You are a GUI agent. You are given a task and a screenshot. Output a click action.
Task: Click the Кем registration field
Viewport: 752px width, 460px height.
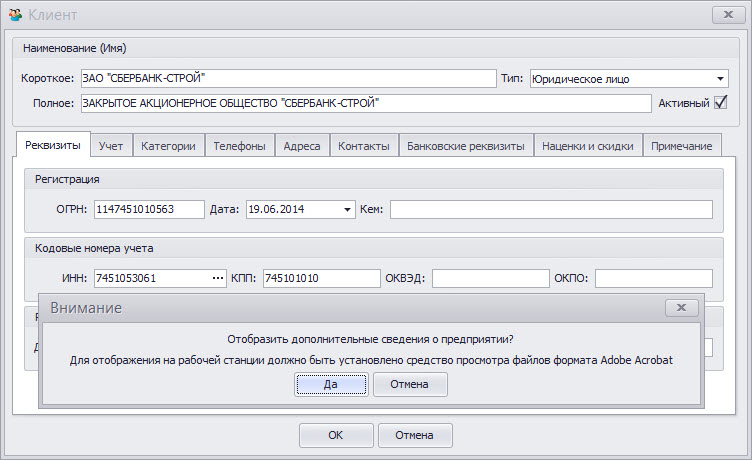[551, 210]
